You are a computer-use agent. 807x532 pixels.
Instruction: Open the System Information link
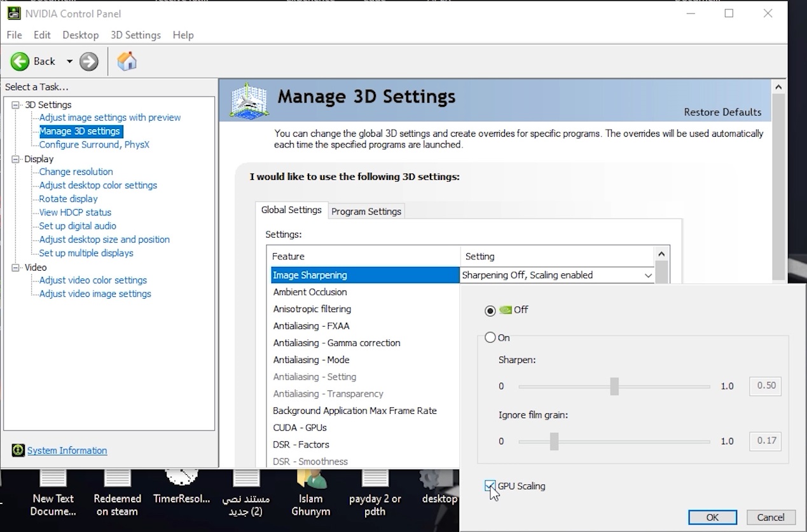coord(67,450)
